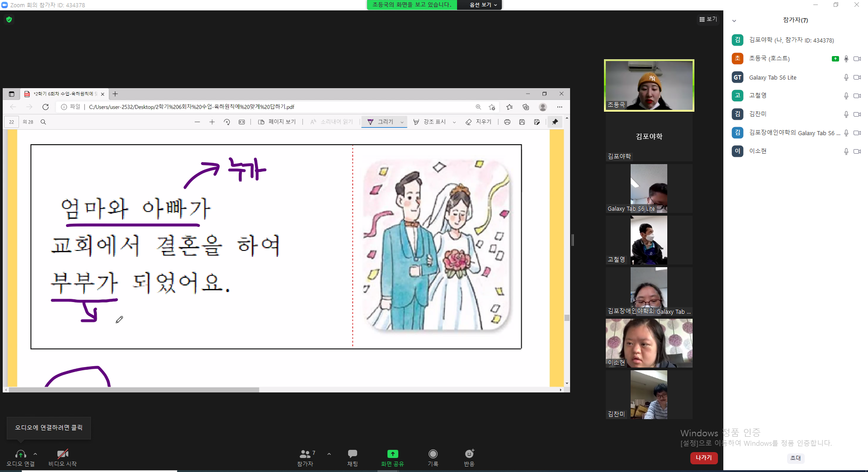868x472 pixels.
Task: Click the browser forward arrow
Action: tap(29, 107)
